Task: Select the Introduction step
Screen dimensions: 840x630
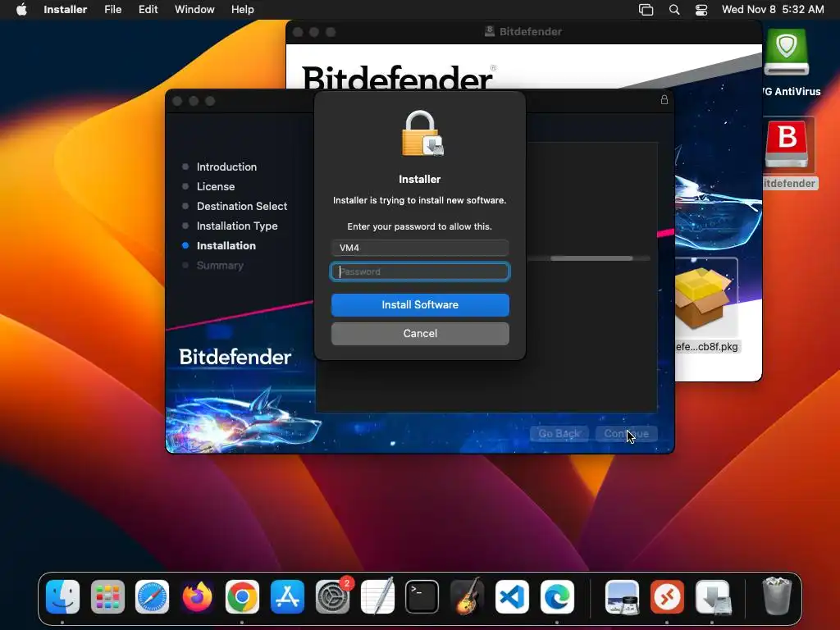Action: point(226,167)
